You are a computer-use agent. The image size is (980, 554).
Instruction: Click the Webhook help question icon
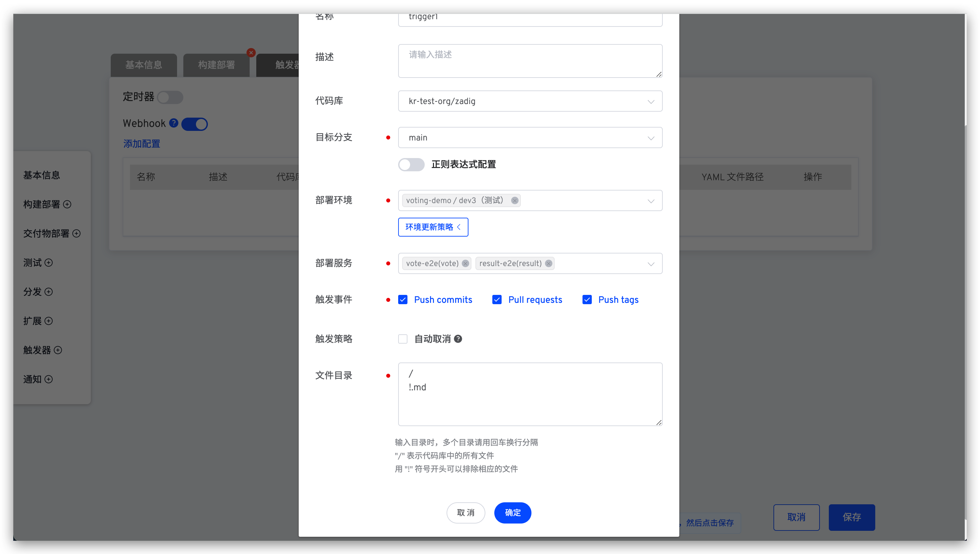[x=173, y=123]
